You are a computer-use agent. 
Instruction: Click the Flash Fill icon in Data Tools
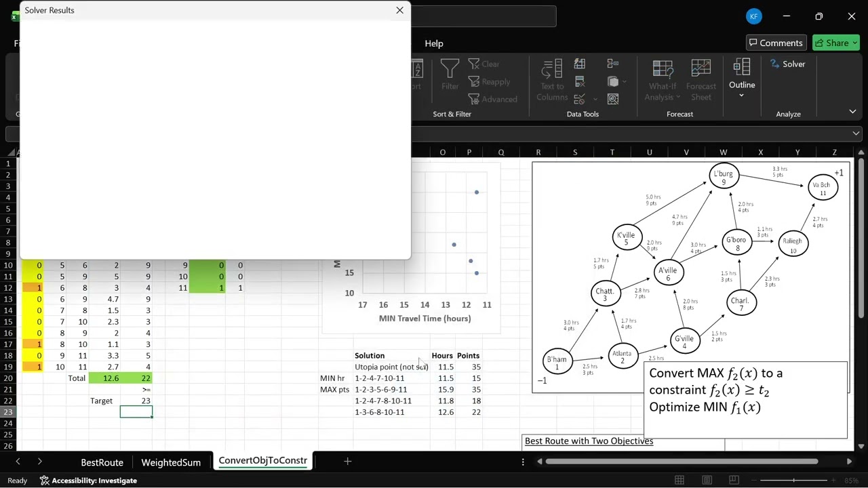[x=580, y=64]
